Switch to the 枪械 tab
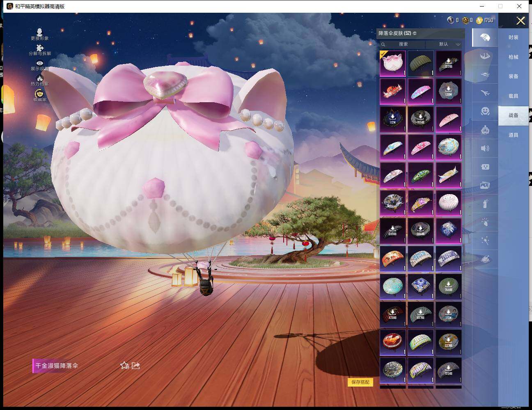 pos(513,57)
